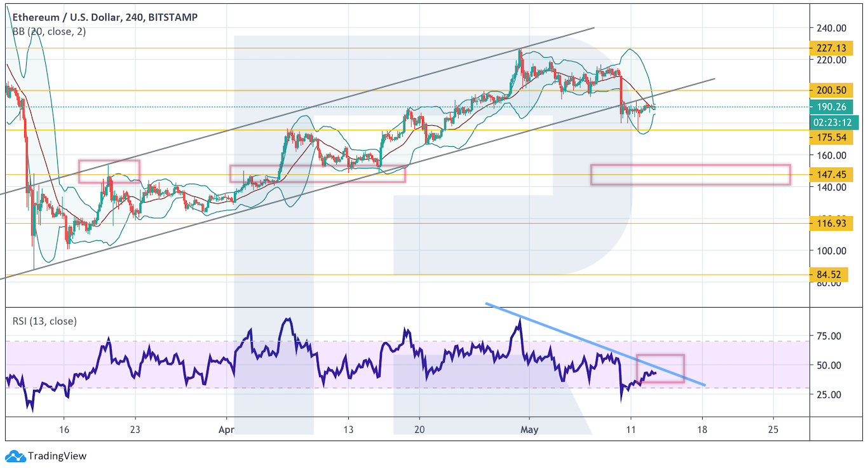Click the countdown timer 02:23:12
The width and height of the screenshot is (868, 471).
tap(834, 122)
